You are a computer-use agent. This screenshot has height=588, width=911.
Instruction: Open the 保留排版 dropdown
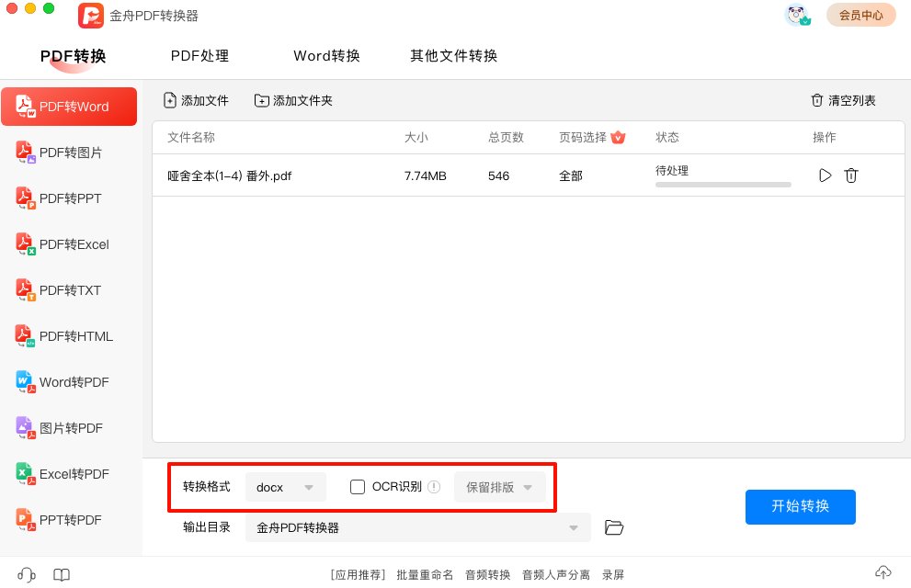tap(499, 487)
